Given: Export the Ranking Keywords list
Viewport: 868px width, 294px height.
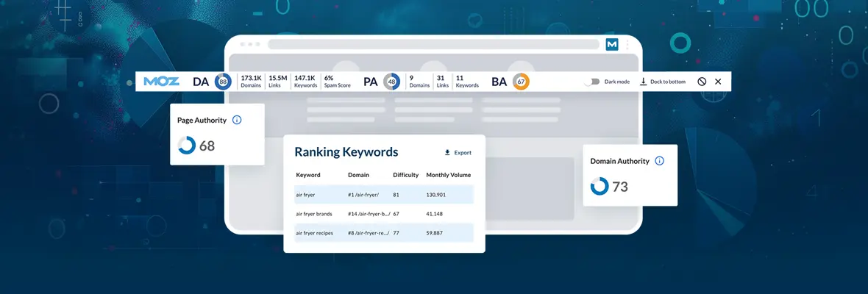Looking at the screenshot, I should [x=458, y=153].
